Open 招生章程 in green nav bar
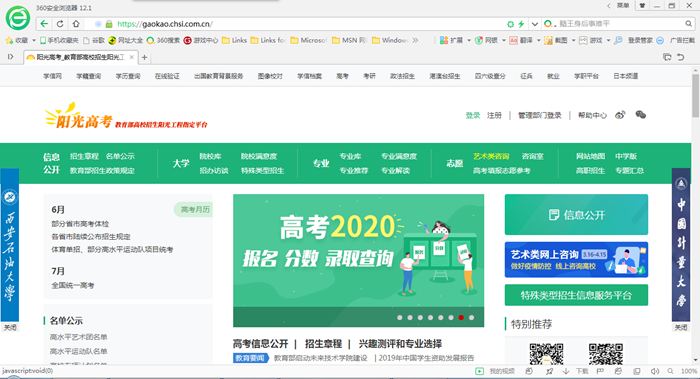This screenshot has width=700, height=379. click(84, 156)
